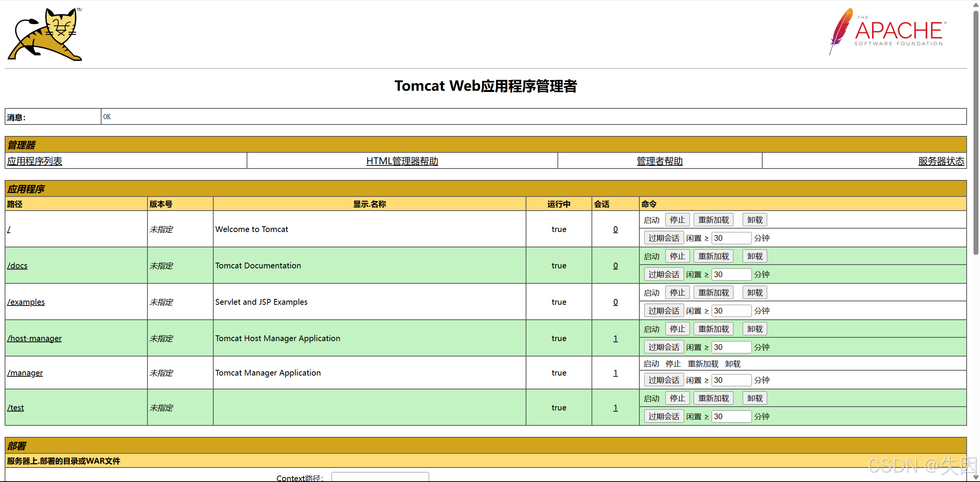This screenshot has height=482, width=980.
Task: Expire sessions for Tomcat Manager Application
Action: [664, 380]
